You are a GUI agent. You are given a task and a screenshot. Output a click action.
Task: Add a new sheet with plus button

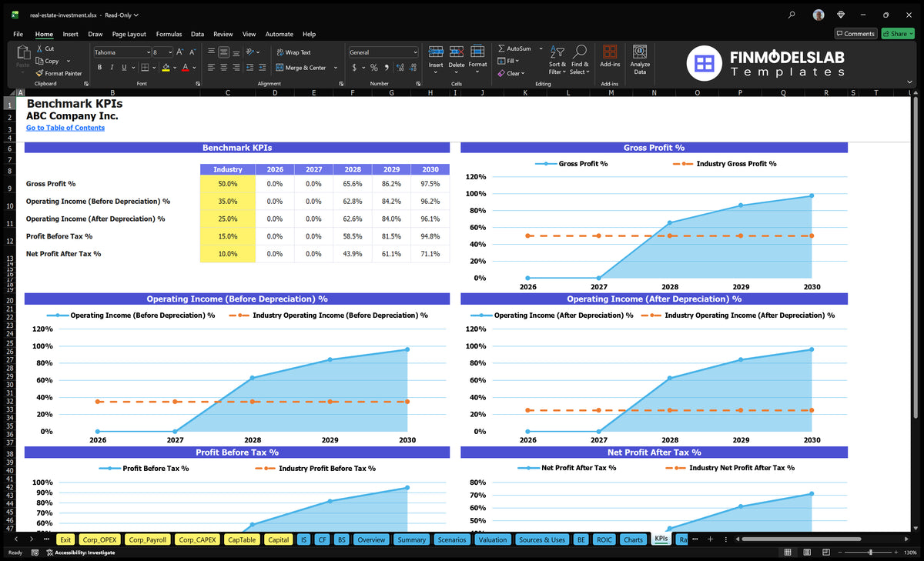pyautogui.click(x=710, y=539)
